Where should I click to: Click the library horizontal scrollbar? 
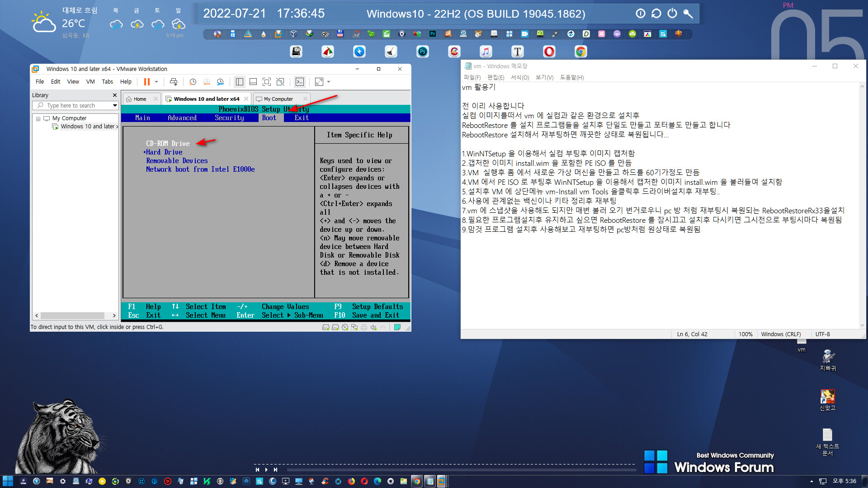[72, 315]
